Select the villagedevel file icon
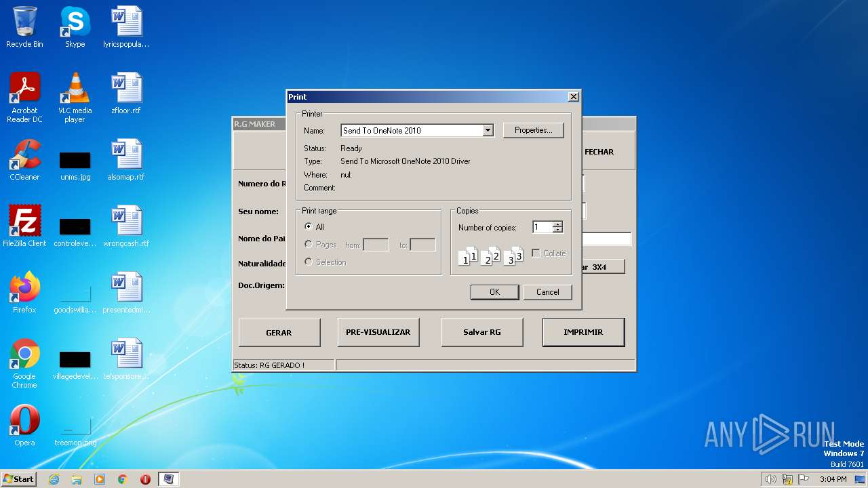The width and height of the screenshot is (868, 488). (75, 365)
